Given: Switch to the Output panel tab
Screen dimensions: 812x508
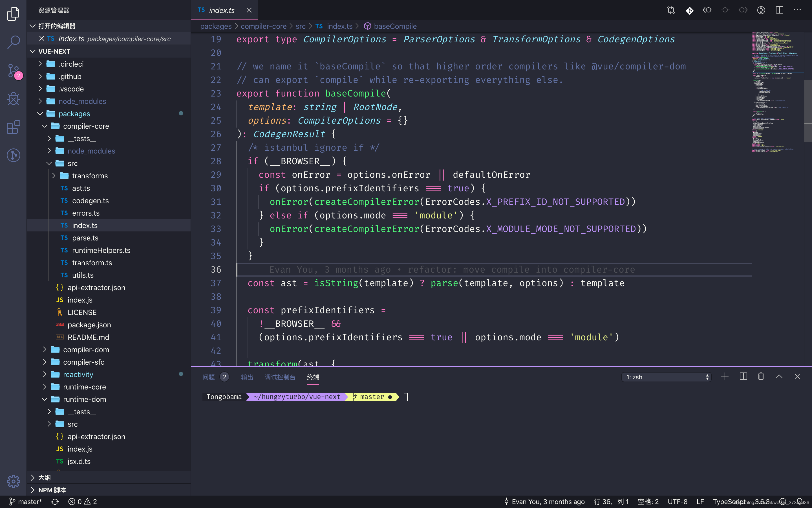Looking at the screenshot, I should 247,377.
